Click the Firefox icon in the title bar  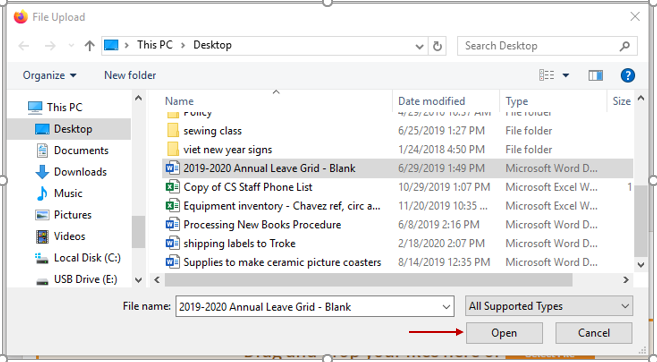[20, 17]
